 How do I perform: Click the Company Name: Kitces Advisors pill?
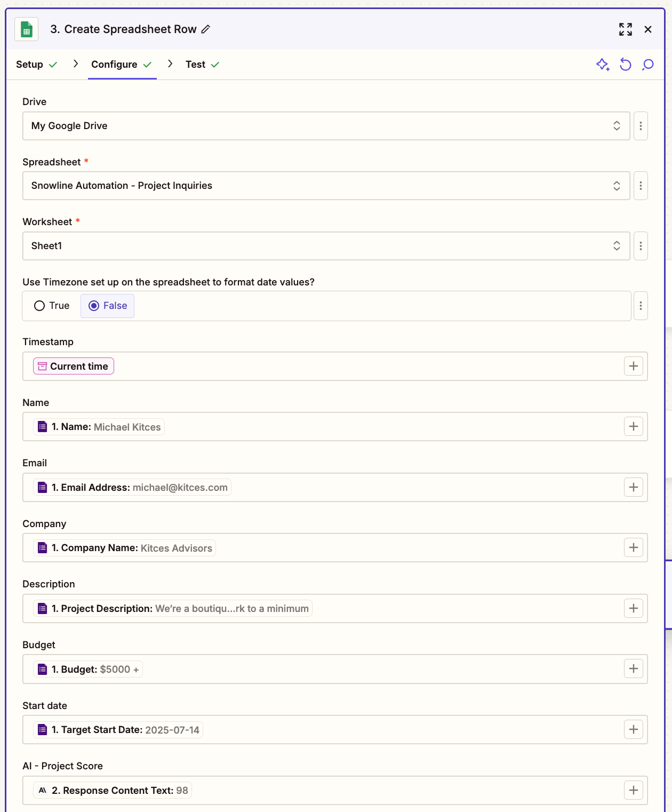(x=124, y=548)
